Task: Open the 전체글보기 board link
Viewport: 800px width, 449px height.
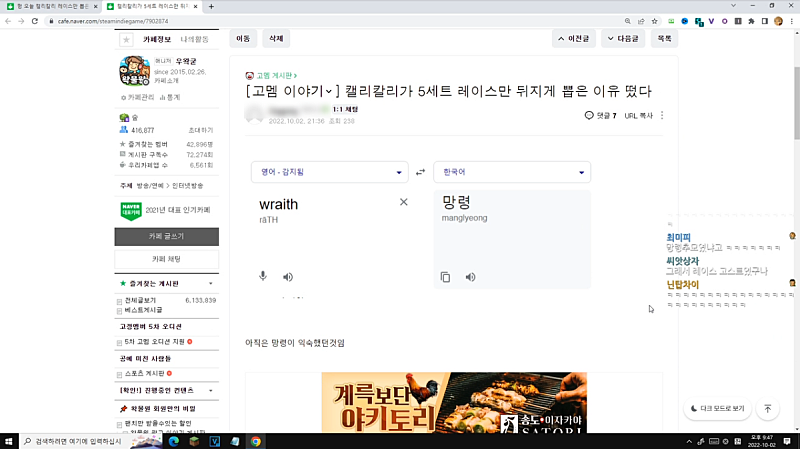Action: [x=140, y=301]
